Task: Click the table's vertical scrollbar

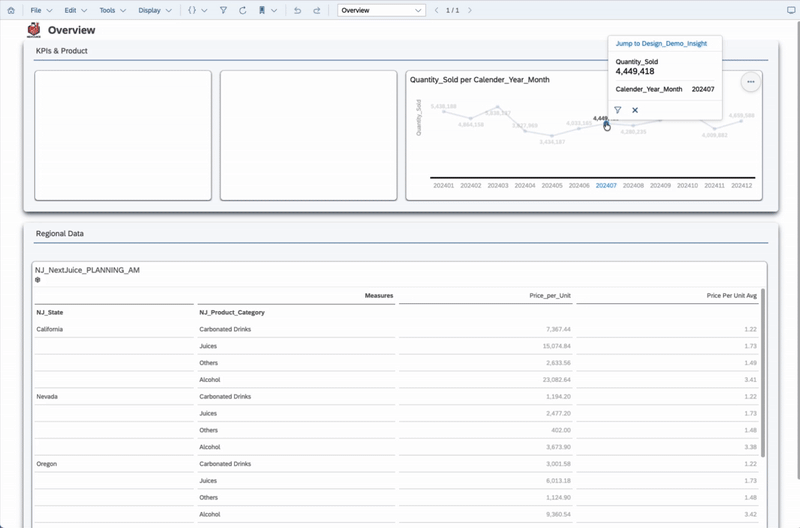Action: pyautogui.click(x=763, y=373)
